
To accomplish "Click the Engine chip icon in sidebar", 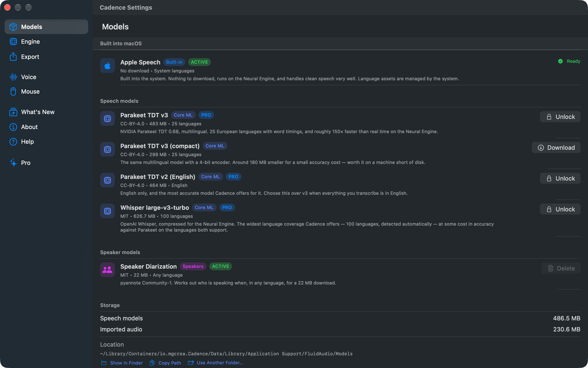I will [x=13, y=42].
